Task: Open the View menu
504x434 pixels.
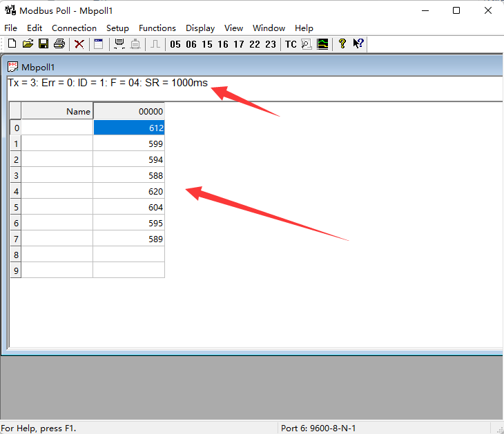Action: 233,28
